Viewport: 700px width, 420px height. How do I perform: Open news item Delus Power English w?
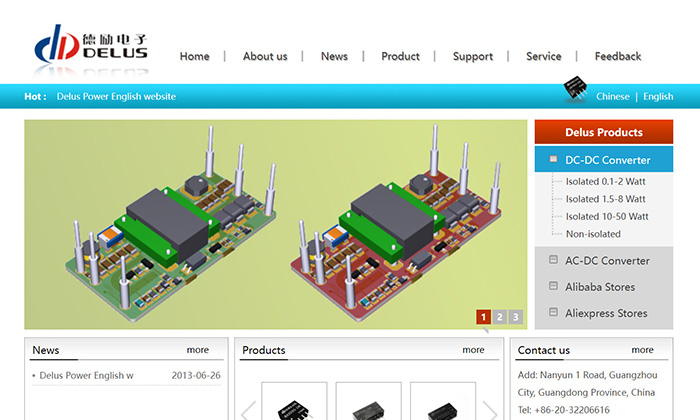(86, 375)
